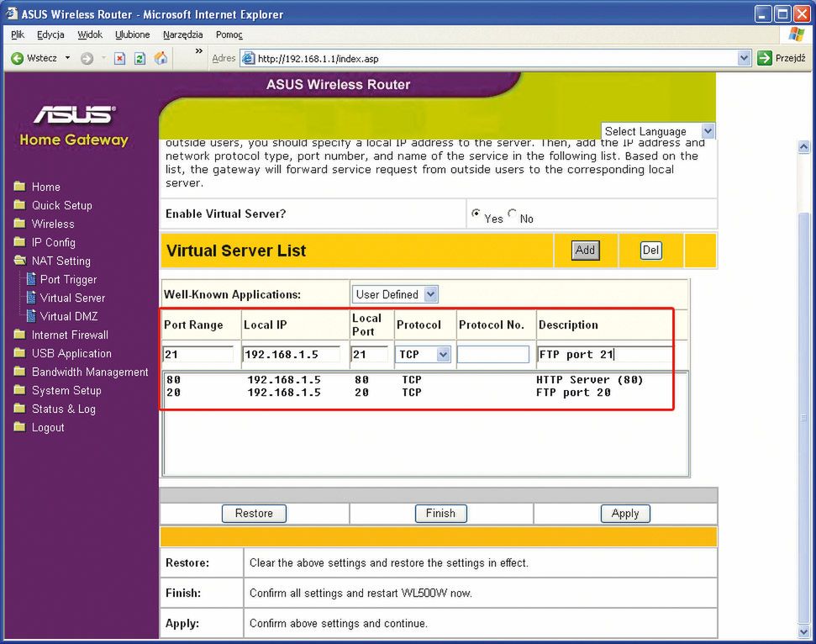Open the Ulubione menu
816x644 pixels.
pyautogui.click(x=132, y=34)
